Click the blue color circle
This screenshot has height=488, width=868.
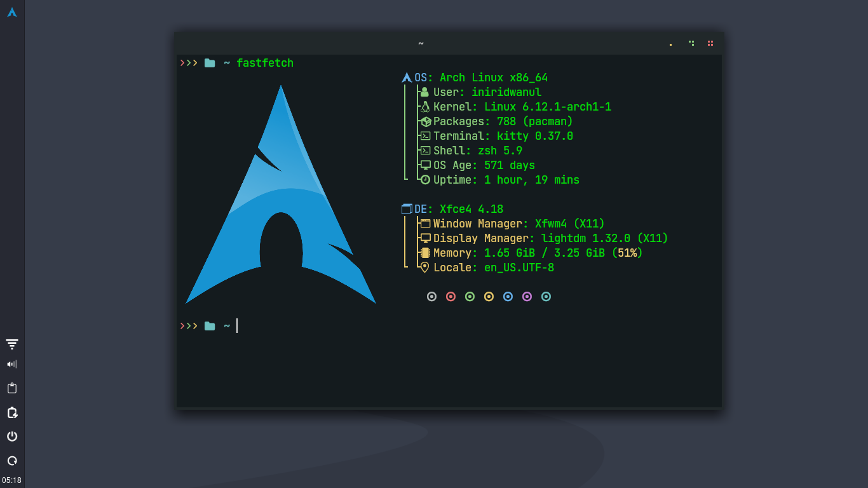pyautogui.click(x=508, y=297)
